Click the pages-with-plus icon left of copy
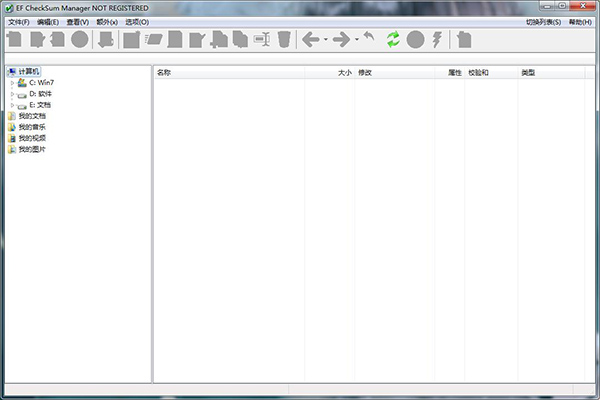This screenshot has width=600, height=400. pyautogui.click(x=219, y=39)
